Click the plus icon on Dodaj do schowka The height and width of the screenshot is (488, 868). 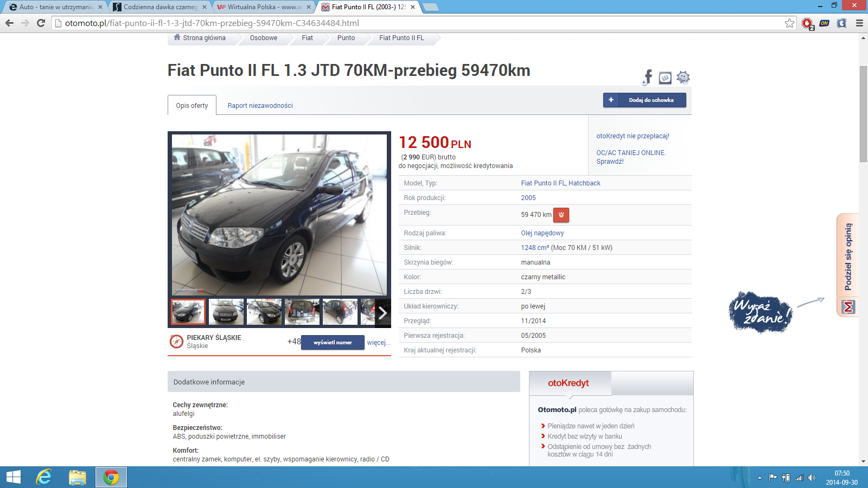pos(611,100)
